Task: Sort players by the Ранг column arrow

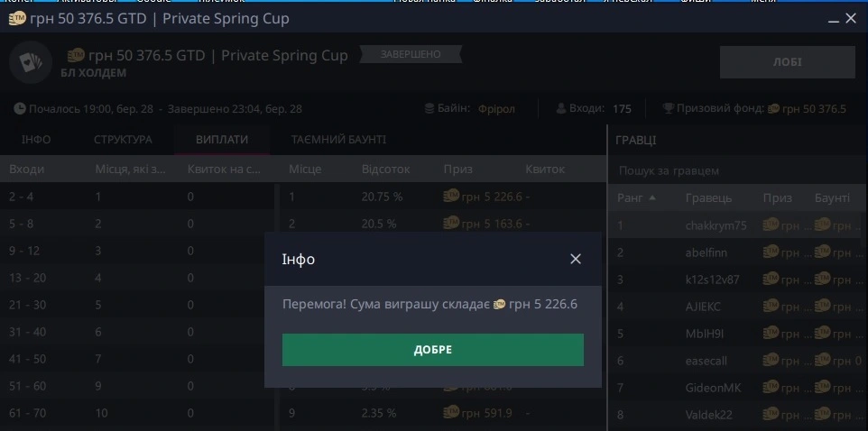Action: pyautogui.click(x=652, y=197)
